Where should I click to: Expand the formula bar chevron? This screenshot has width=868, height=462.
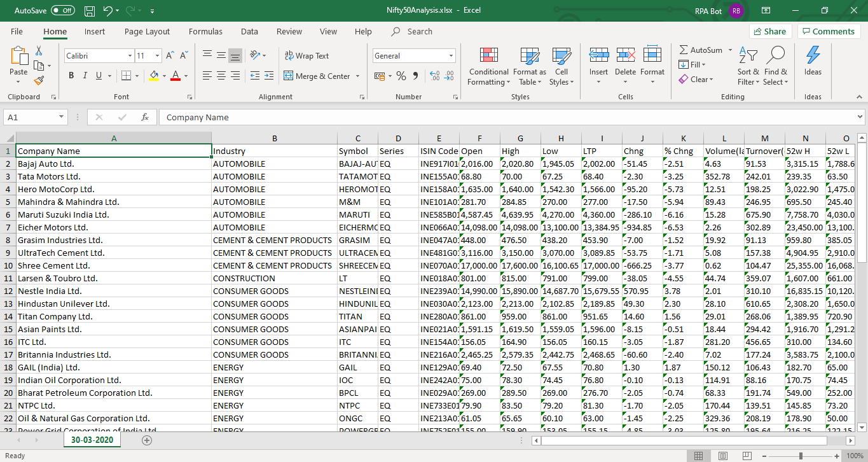(860, 117)
